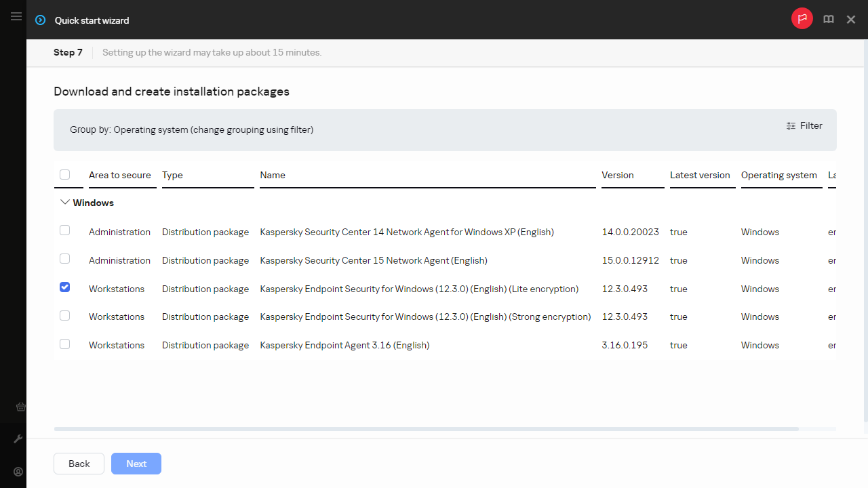
Task: Open the hamburger main menu
Action: (16, 17)
